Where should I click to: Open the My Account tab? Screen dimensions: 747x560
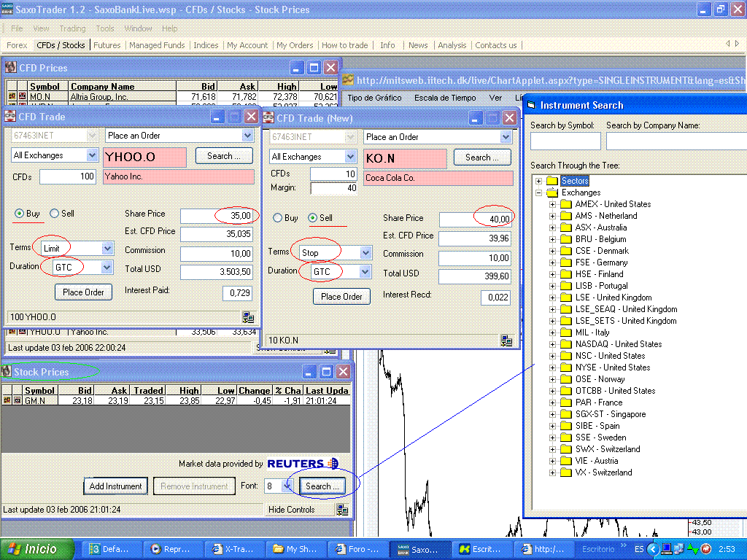pos(247,45)
